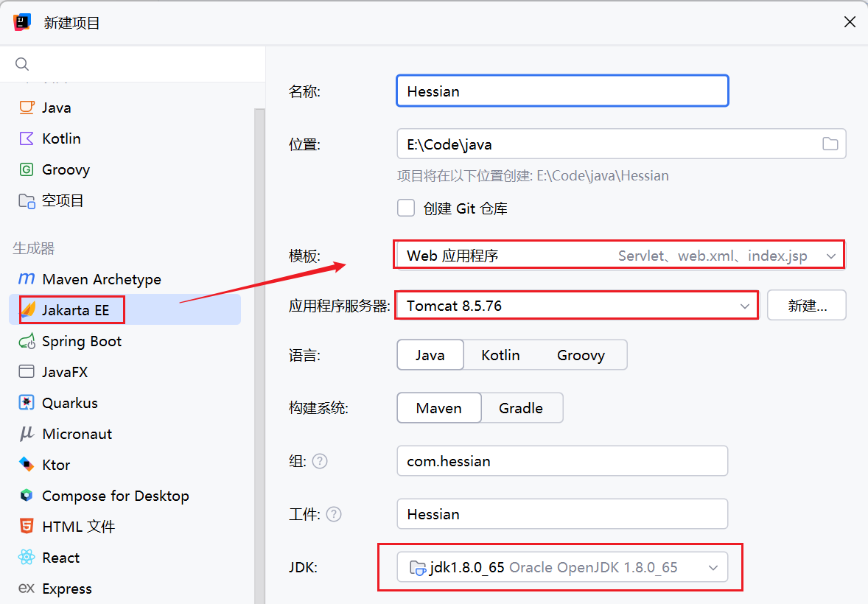Choose Maven Archetype generator icon

(x=27, y=279)
